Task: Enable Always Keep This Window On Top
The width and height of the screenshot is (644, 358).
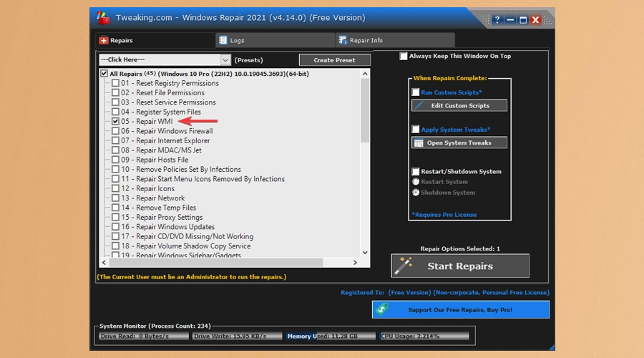Action: tap(404, 57)
